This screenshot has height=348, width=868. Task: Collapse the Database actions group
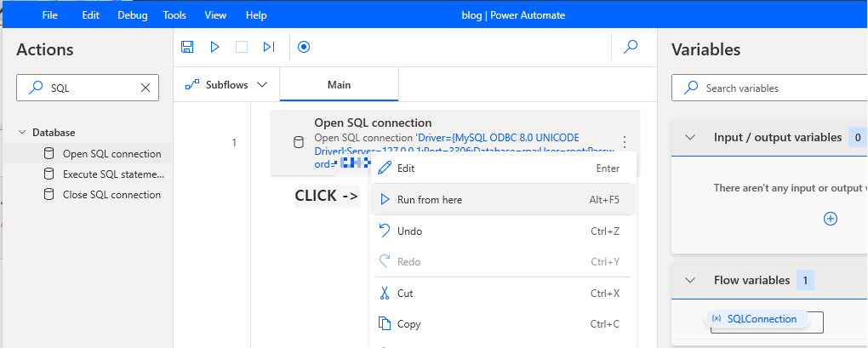(x=22, y=133)
